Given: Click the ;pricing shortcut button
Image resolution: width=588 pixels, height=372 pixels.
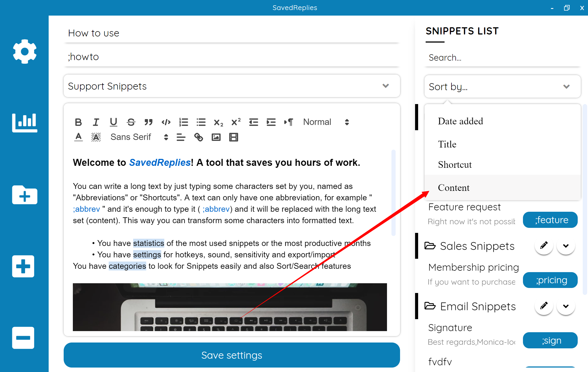Looking at the screenshot, I should [550, 280].
